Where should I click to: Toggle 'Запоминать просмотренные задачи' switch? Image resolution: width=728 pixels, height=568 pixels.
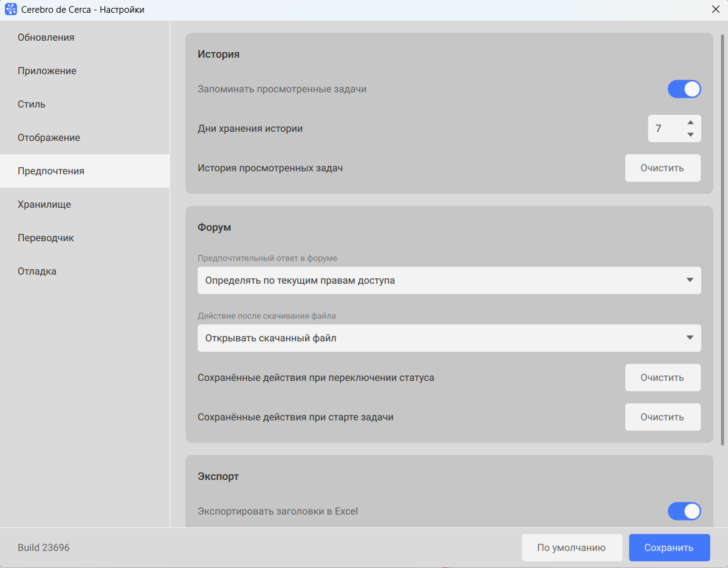click(684, 89)
